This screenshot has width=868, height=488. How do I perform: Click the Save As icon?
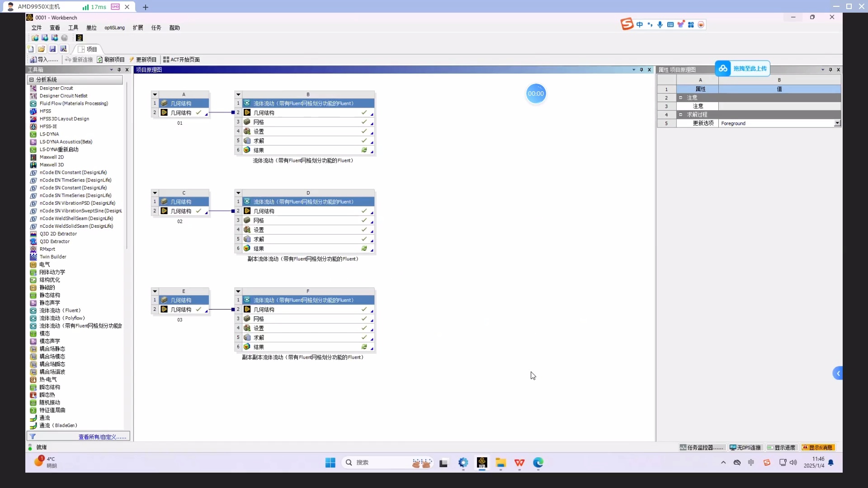tap(63, 49)
